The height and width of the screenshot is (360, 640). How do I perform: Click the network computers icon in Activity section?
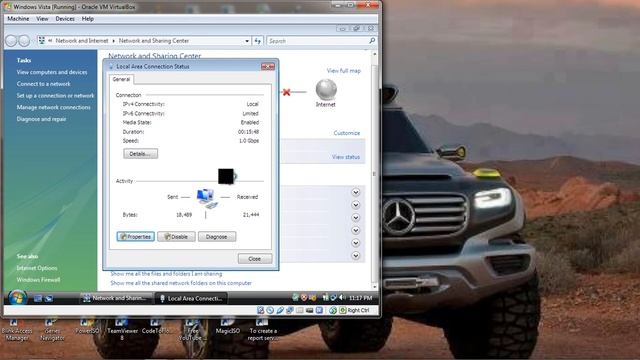pyautogui.click(x=206, y=198)
